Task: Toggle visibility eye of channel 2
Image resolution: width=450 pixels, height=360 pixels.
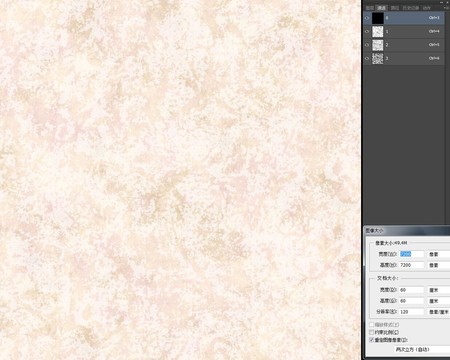Action: click(x=367, y=45)
